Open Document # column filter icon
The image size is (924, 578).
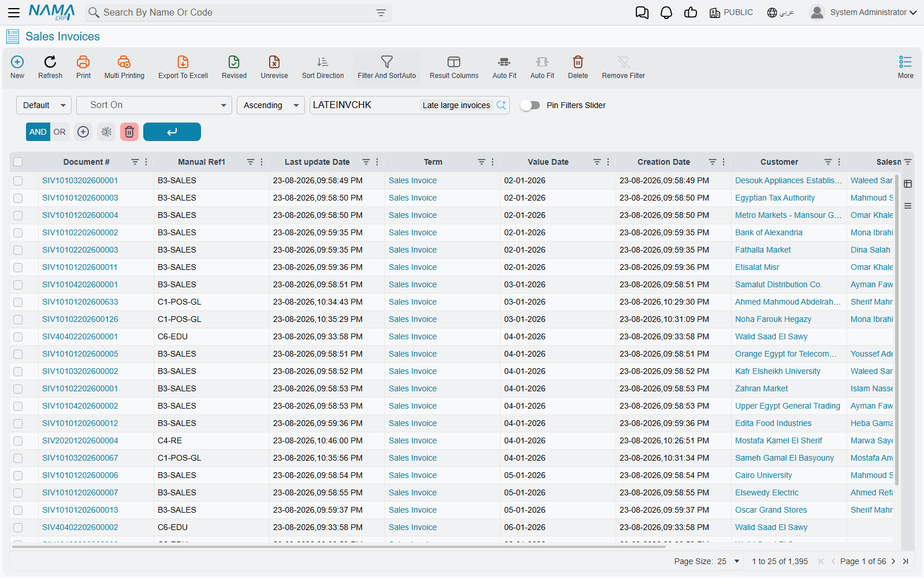(135, 162)
